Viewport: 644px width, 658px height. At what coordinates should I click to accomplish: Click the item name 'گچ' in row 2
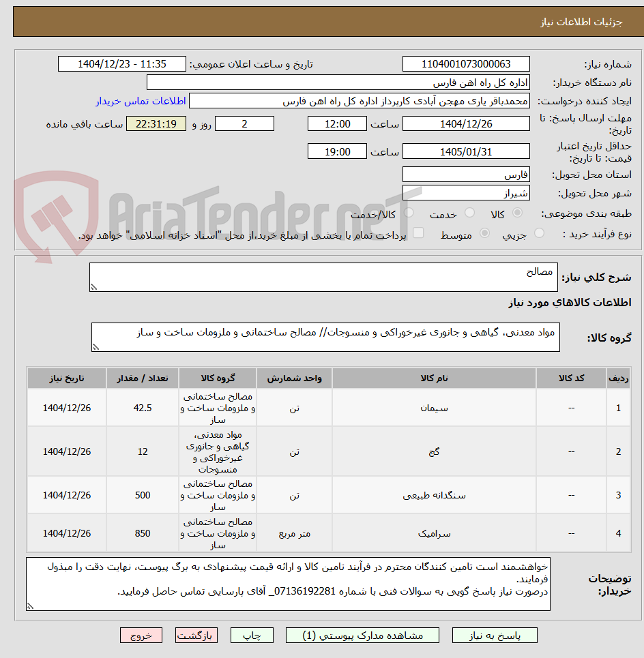[x=434, y=451]
